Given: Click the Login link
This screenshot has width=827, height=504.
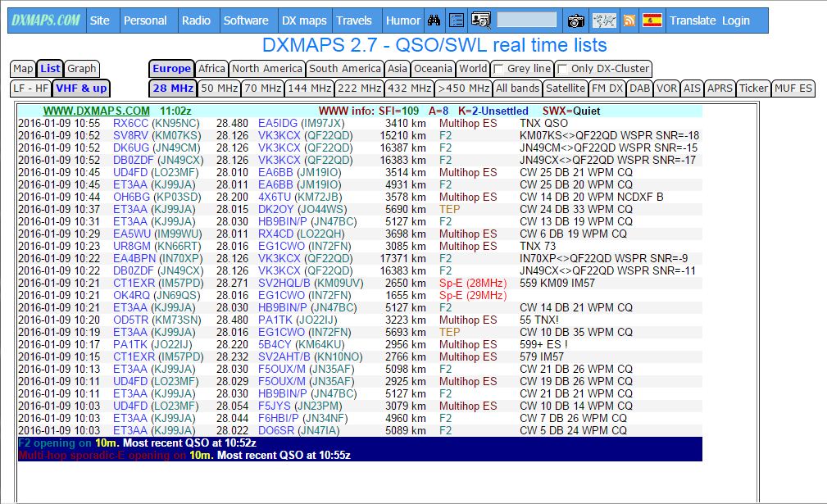Looking at the screenshot, I should [x=735, y=20].
